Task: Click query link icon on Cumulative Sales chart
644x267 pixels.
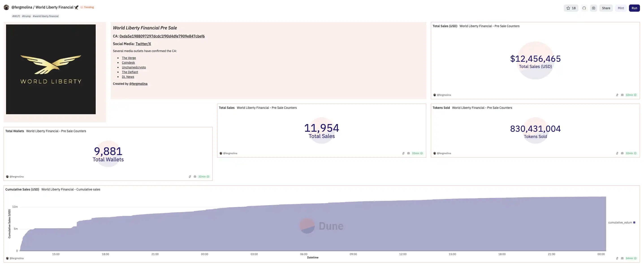Action: [x=617, y=258]
